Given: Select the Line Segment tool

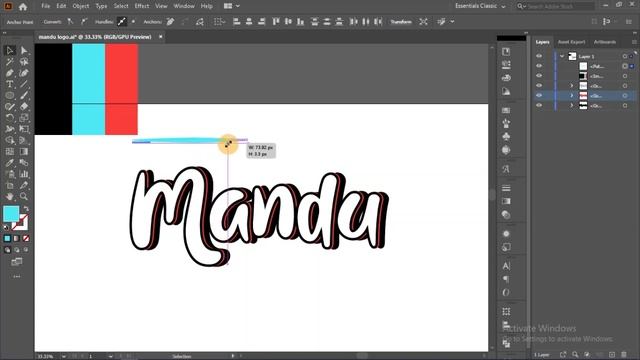Looking at the screenshot, I should [24, 84].
